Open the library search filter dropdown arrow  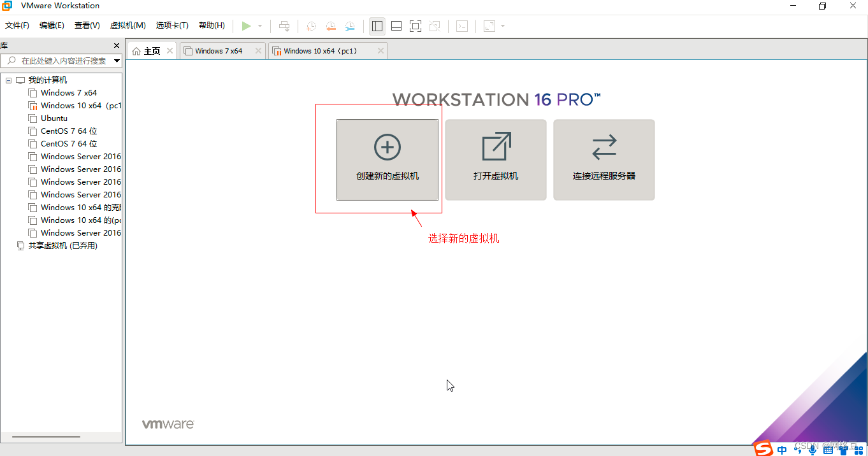point(117,61)
